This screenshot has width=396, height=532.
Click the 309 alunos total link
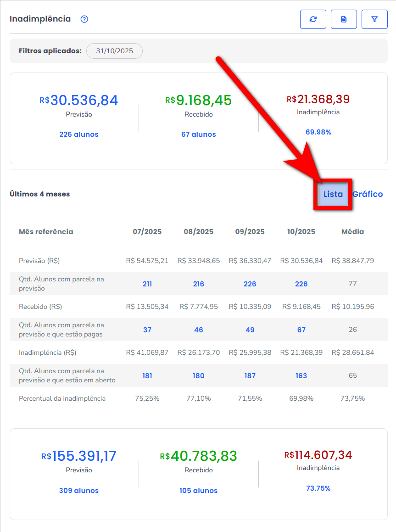(x=78, y=491)
